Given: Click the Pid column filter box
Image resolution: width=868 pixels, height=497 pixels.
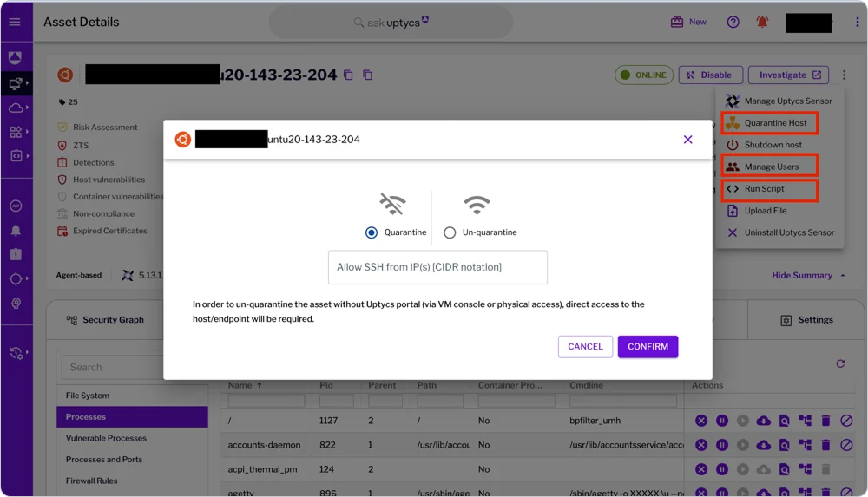Looking at the screenshot, I should (336, 400).
